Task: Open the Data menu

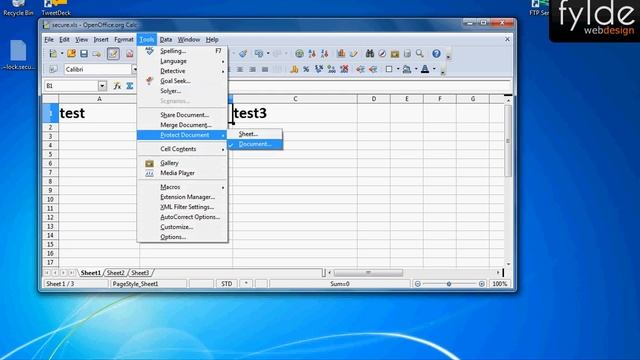Action: [x=166, y=40]
